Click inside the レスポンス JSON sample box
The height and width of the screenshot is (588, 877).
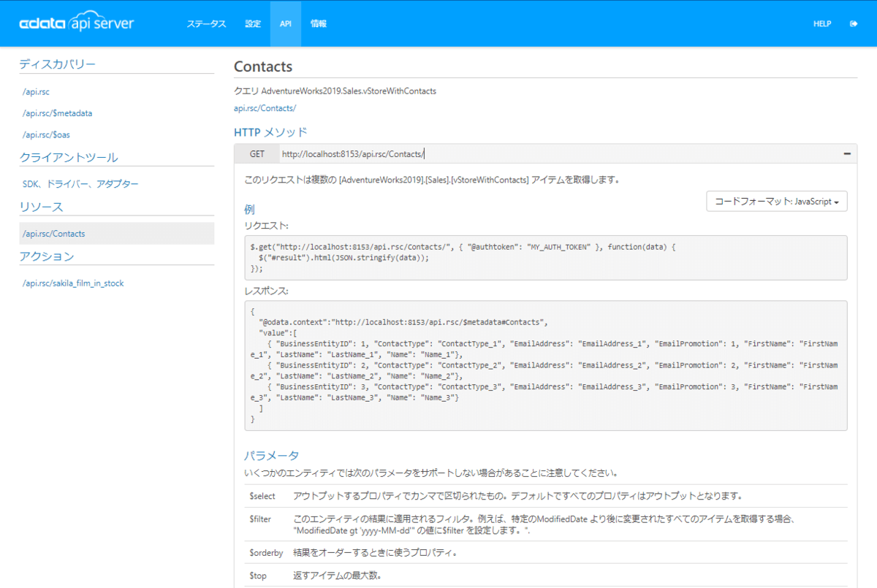(545, 365)
